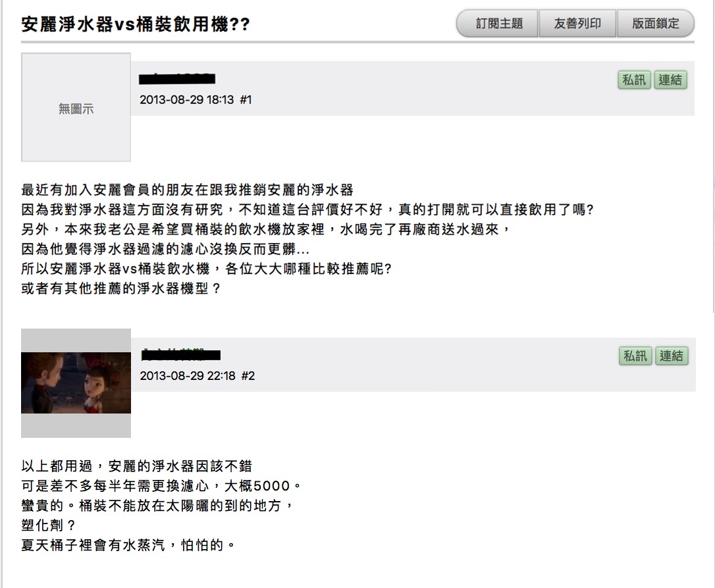
Task: Send 私訊 to second poster
Action: click(x=635, y=356)
